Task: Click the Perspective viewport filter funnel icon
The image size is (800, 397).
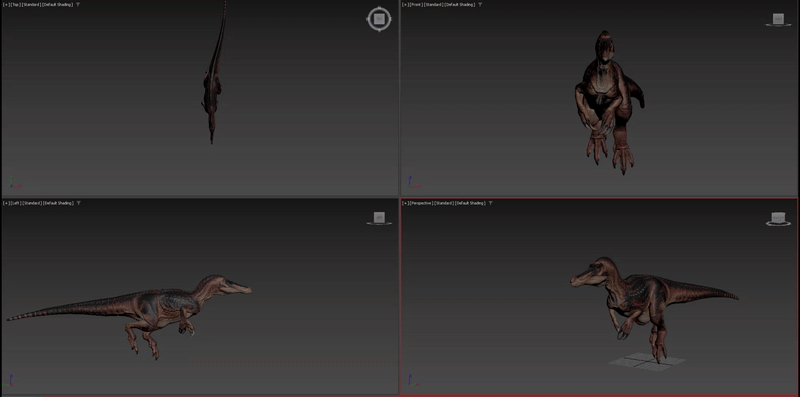Action: [x=491, y=203]
